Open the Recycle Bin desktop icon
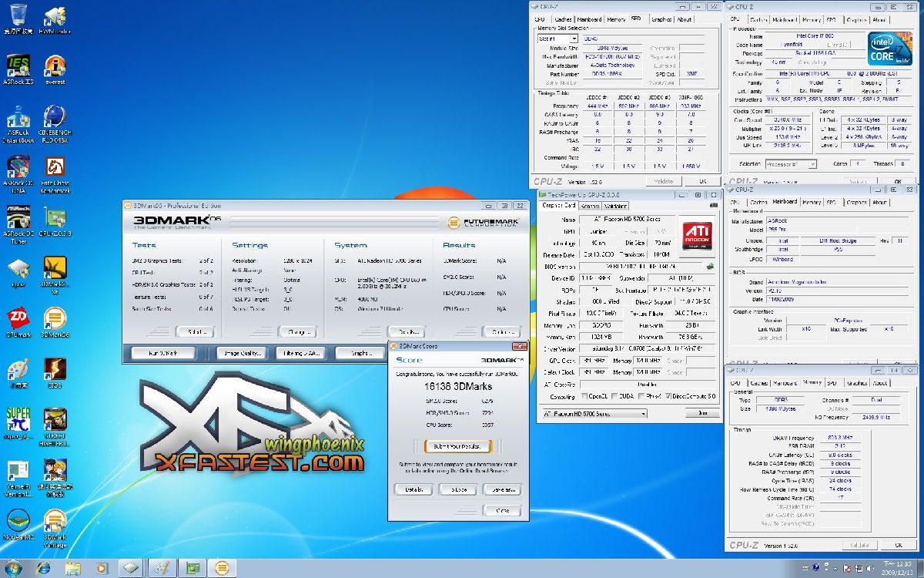This screenshot has width=924, height=578. pyautogui.click(x=17, y=18)
